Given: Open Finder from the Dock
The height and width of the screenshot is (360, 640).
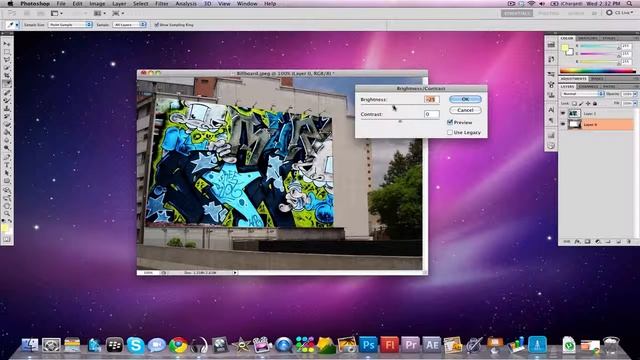Looking at the screenshot, I should click(x=30, y=345).
